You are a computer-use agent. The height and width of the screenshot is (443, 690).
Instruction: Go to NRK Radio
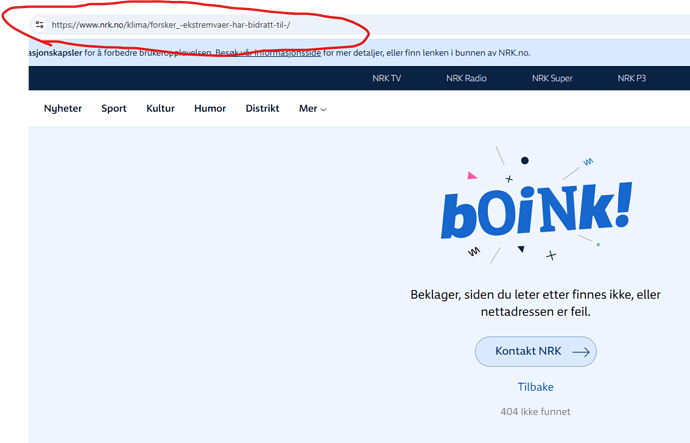pyautogui.click(x=466, y=78)
